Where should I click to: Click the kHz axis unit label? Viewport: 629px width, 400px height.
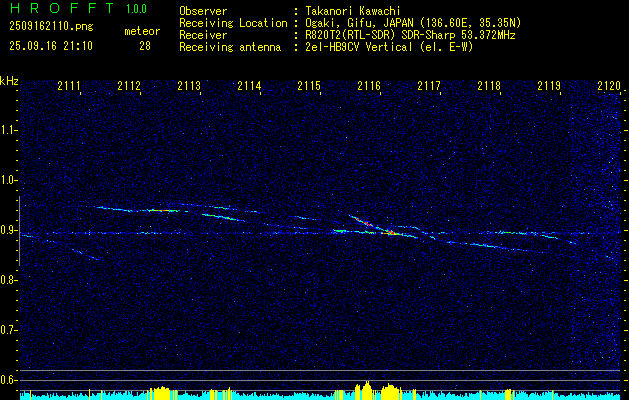point(9,81)
